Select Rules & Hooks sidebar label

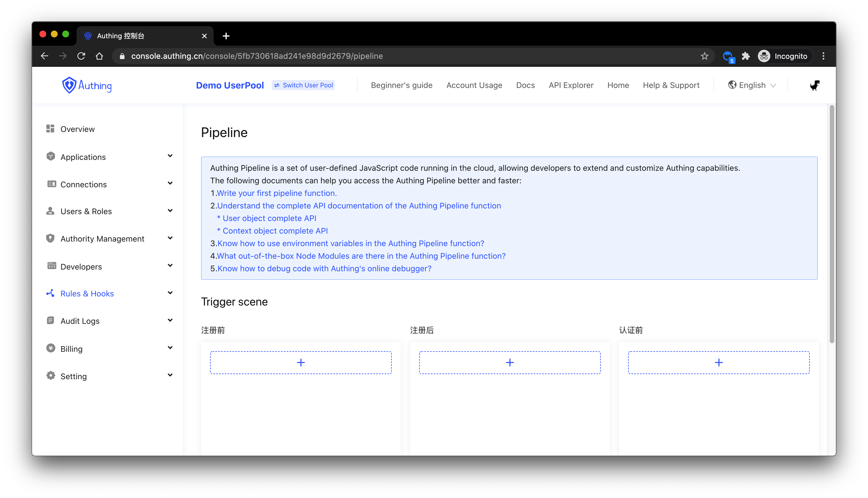pyautogui.click(x=87, y=294)
